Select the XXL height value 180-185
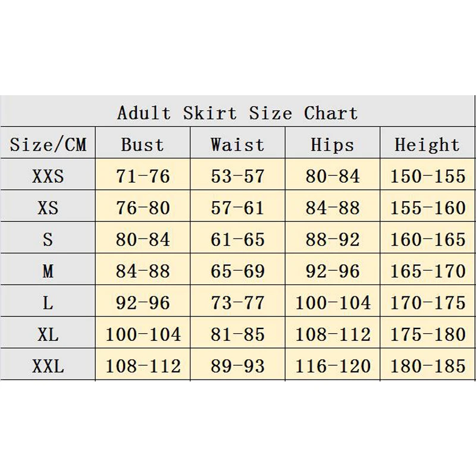Viewport: 476px width, 476px height. 427,366
